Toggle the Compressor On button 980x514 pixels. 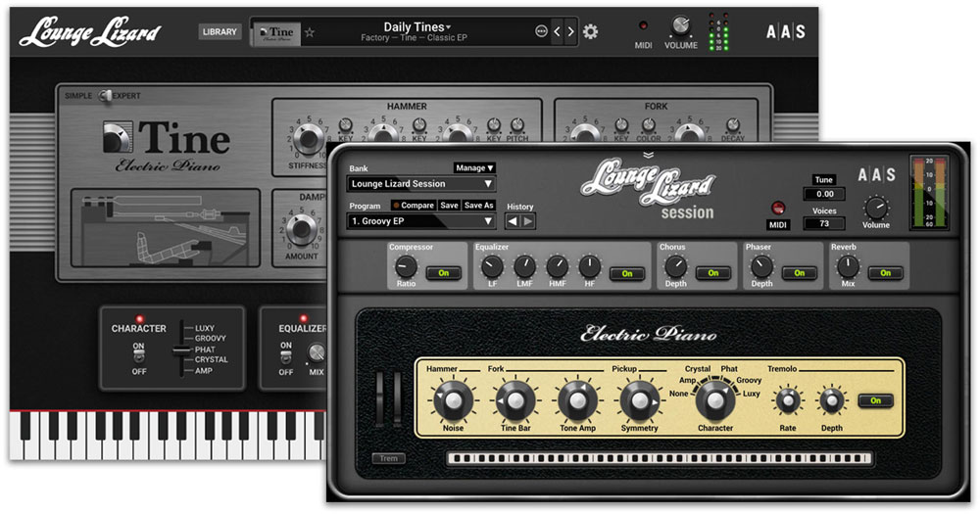(x=443, y=273)
